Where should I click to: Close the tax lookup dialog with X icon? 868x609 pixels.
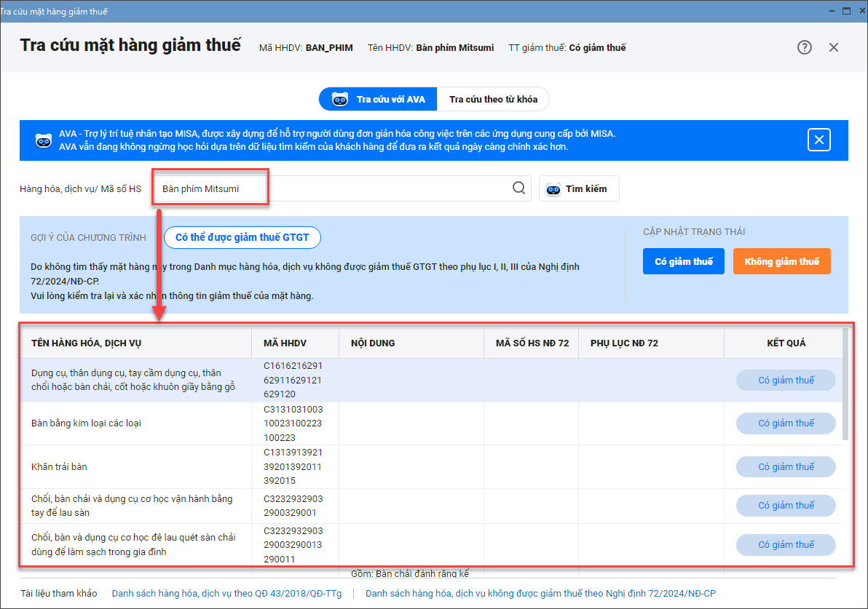pyautogui.click(x=834, y=47)
